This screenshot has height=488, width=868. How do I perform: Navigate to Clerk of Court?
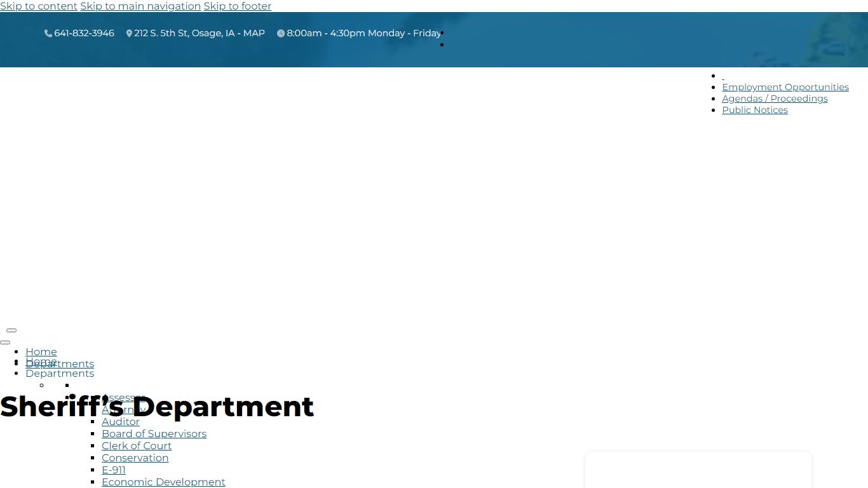pos(137,446)
